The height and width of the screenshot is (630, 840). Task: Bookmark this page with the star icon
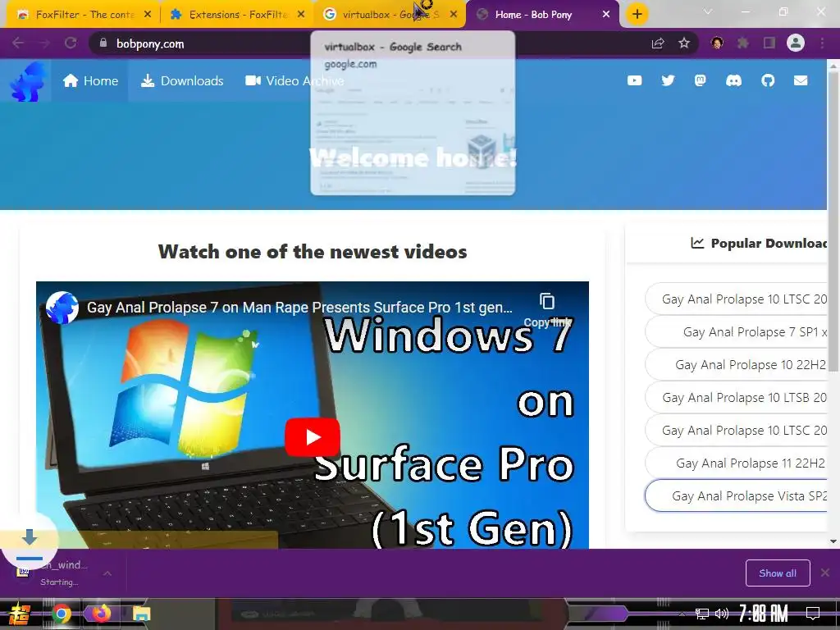[x=684, y=43]
